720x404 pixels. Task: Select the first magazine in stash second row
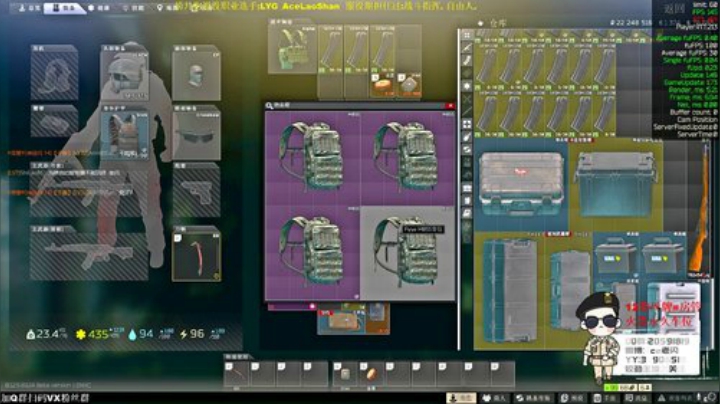486,114
